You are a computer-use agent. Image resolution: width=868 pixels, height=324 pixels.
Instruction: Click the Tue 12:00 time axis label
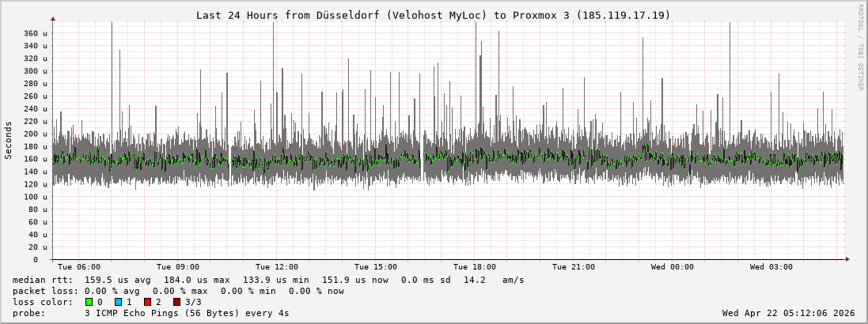click(277, 267)
